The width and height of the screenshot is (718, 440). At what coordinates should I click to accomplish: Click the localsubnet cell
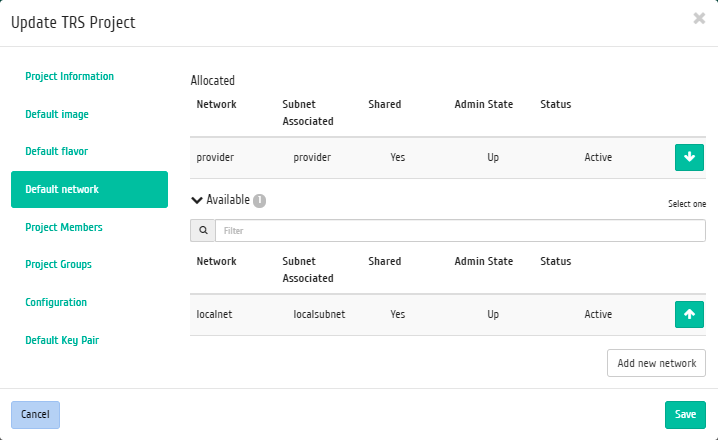319,315
